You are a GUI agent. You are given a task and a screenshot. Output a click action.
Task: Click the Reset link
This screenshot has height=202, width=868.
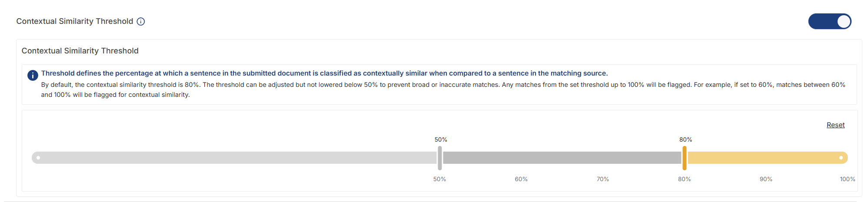click(x=835, y=125)
